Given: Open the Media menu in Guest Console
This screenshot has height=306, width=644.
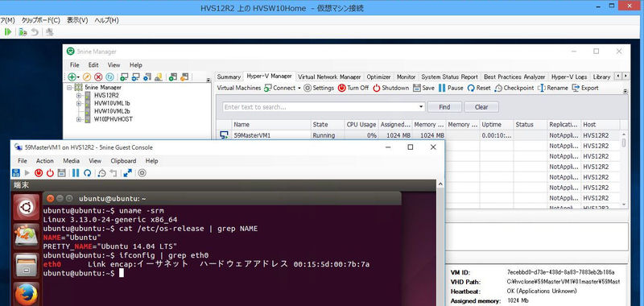Looking at the screenshot, I should (x=71, y=160).
